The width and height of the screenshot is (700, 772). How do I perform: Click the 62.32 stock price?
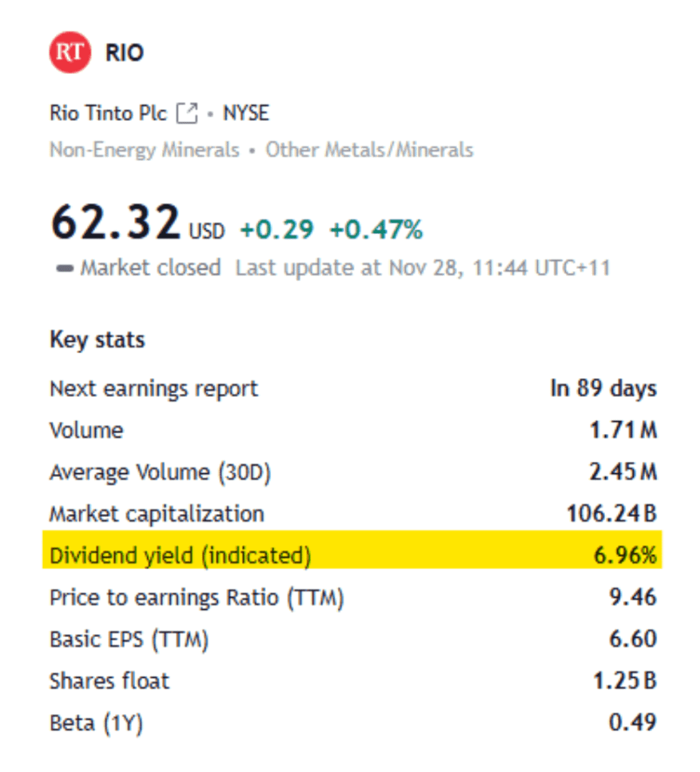[x=115, y=223]
